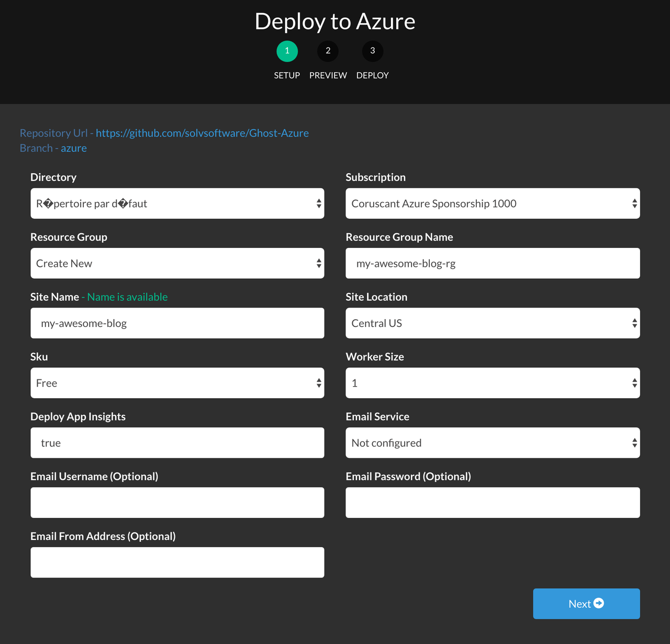
Task: Click the Email Password input
Action: 493,503
